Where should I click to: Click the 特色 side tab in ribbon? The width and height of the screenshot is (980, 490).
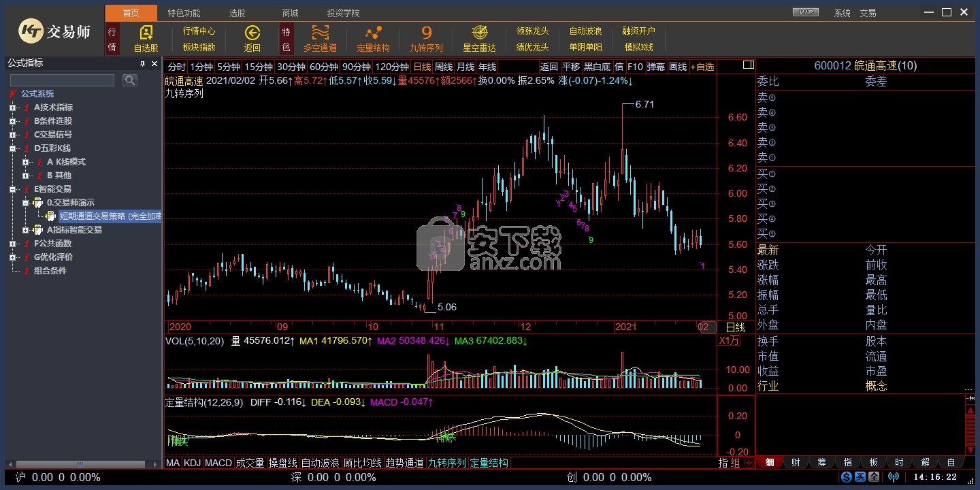pos(287,39)
